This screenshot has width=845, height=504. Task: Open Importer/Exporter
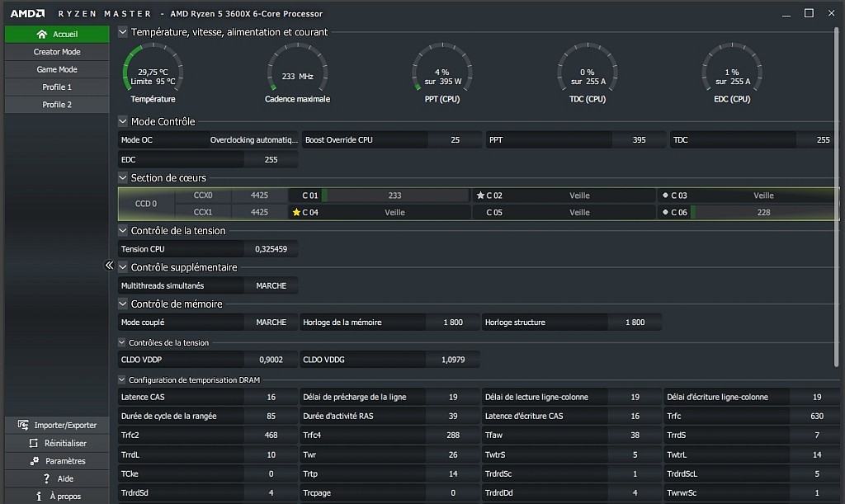pos(57,425)
